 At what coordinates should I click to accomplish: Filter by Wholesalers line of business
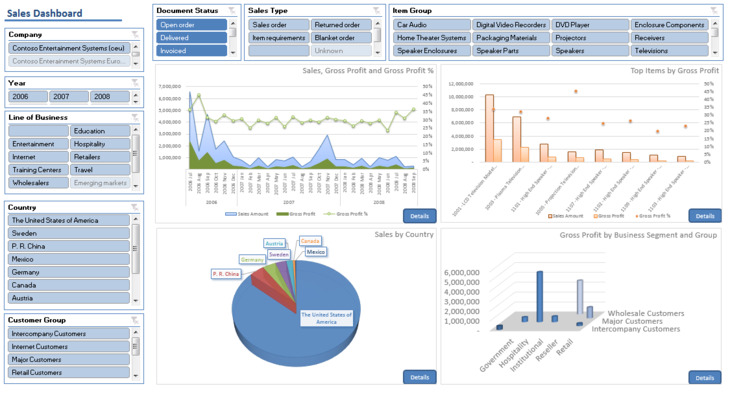point(38,183)
